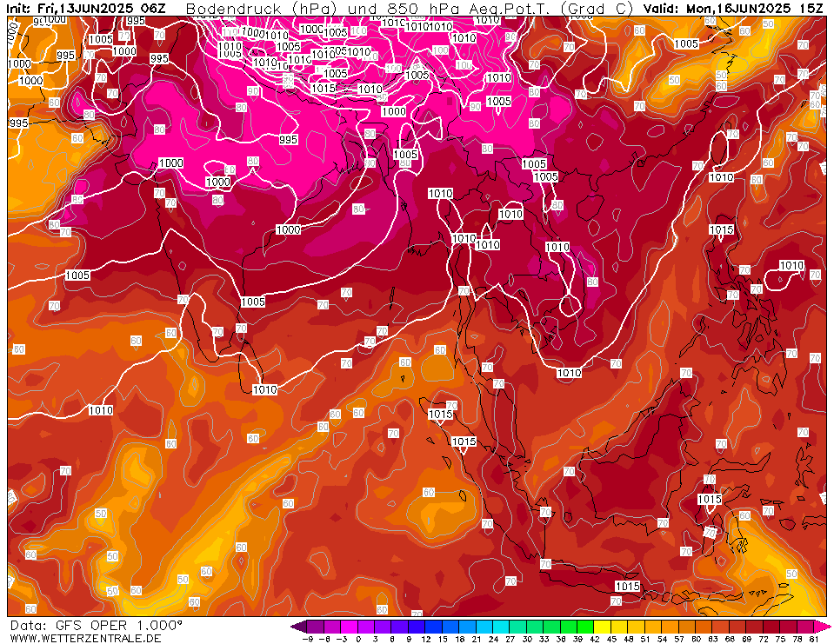The height and width of the screenshot is (644, 834).
Task: Click the '54' value on the color scale
Action: tap(662, 639)
